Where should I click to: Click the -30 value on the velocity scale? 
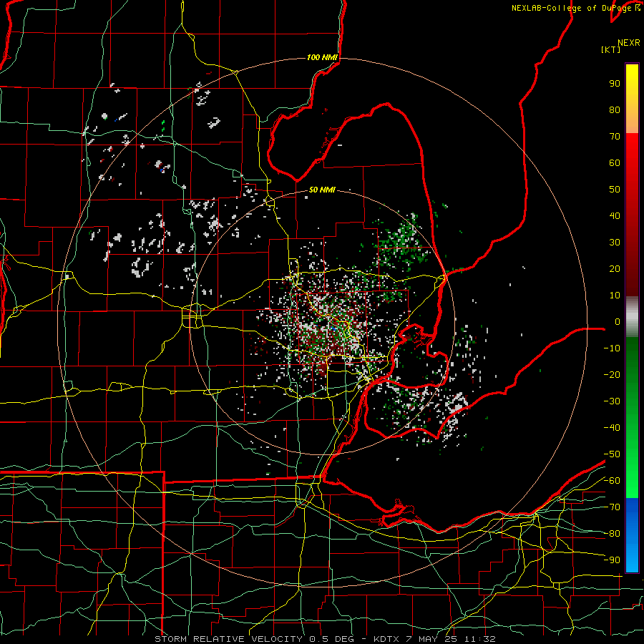click(x=612, y=401)
